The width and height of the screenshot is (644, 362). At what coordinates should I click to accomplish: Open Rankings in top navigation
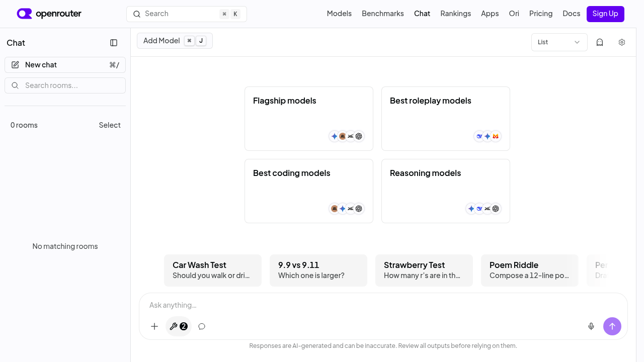(456, 14)
